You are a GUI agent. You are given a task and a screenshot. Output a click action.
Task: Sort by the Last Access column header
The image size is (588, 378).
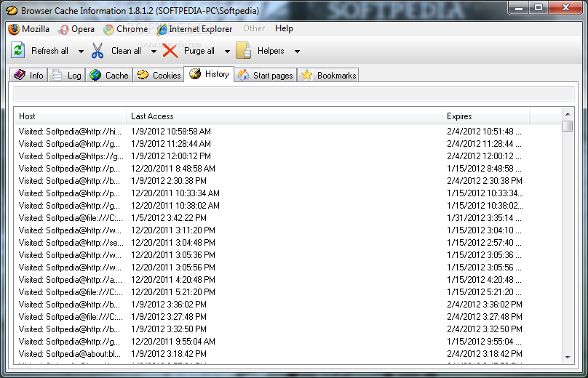[x=284, y=116]
